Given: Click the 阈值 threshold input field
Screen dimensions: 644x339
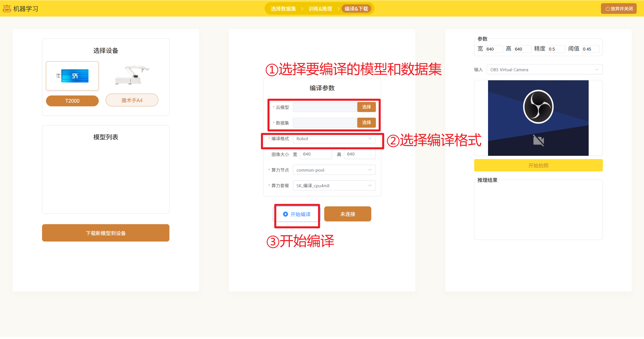Looking at the screenshot, I should 590,49.
